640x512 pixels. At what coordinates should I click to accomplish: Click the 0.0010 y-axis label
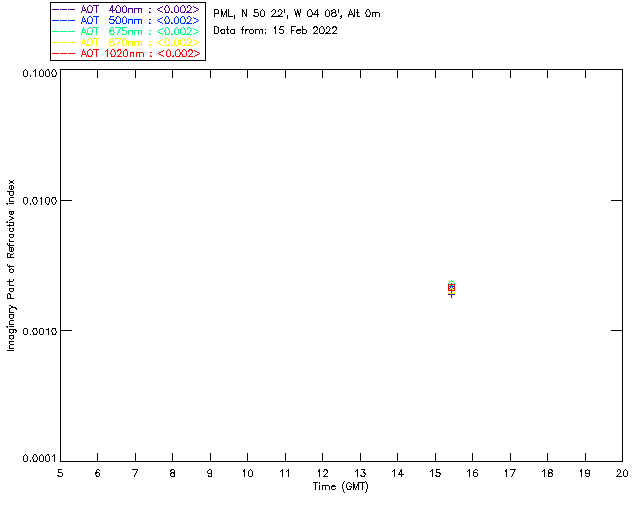coord(40,331)
